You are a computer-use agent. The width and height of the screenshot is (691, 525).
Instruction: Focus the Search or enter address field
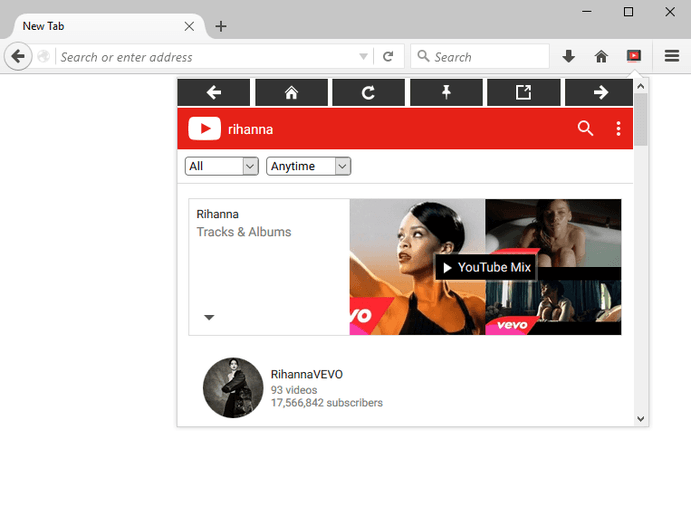tap(207, 57)
